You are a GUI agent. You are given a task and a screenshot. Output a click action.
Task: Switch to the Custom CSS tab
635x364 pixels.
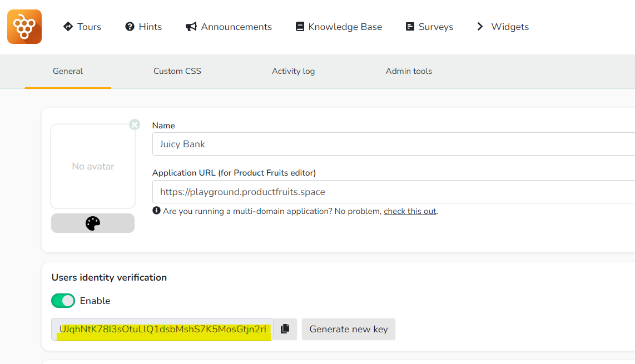177,71
